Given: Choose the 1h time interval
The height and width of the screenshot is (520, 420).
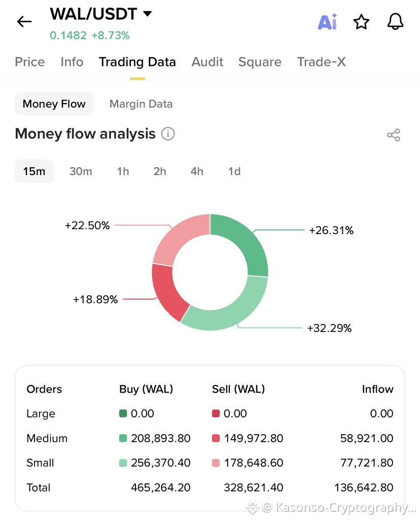Looking at the screenshot, I should coord(123,172).
